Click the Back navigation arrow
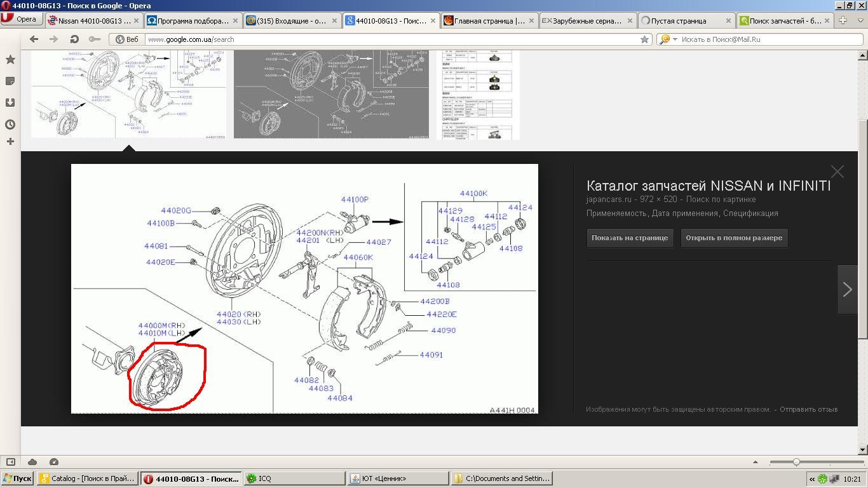This screenshot has height=488, width=868. [x=34, y=39]
